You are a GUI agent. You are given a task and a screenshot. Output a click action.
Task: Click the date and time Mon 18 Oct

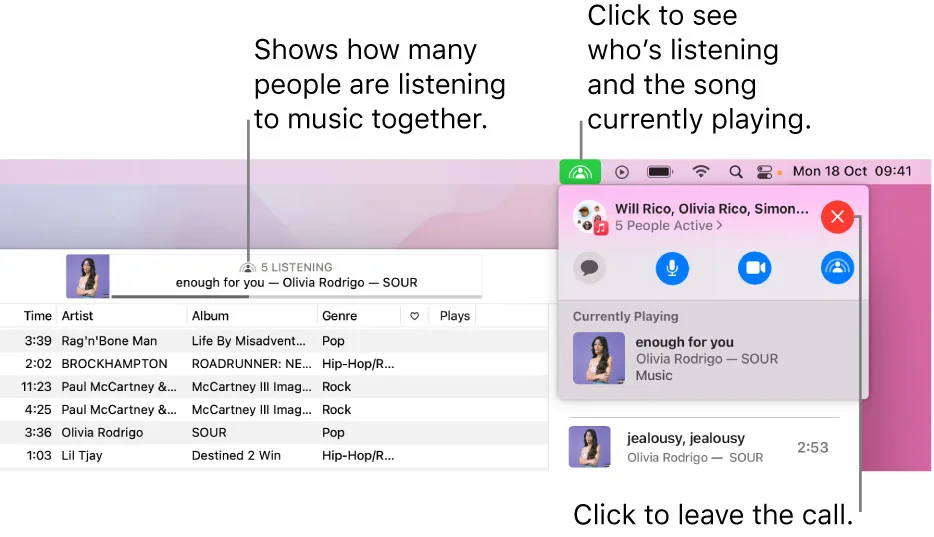(852, 171)
